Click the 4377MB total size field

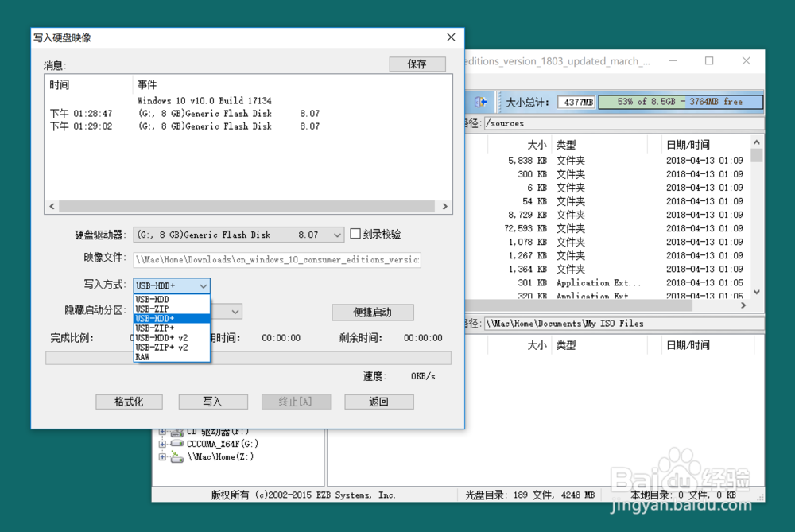click(x=577, y=102)
